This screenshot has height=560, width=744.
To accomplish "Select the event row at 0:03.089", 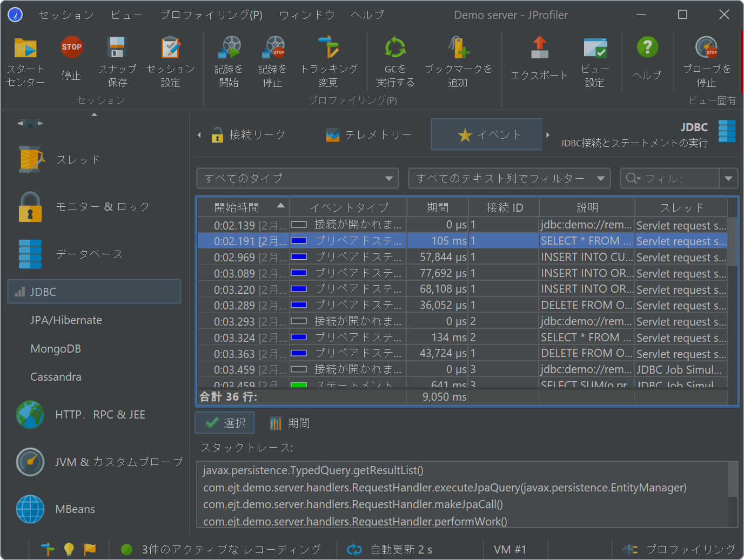I will [x=463, y=273].
